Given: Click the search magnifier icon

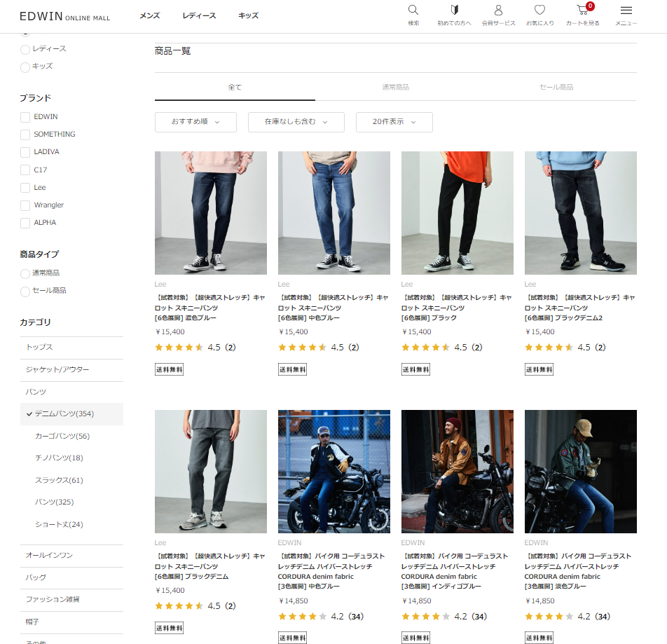Looking at the screenshot, I should 413,11.
